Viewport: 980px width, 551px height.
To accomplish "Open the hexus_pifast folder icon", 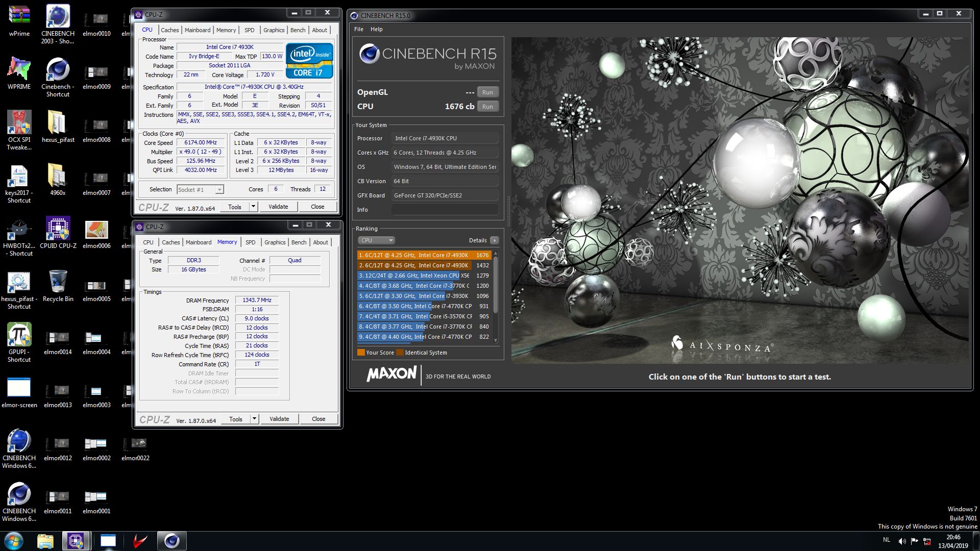I will [58, 127].
